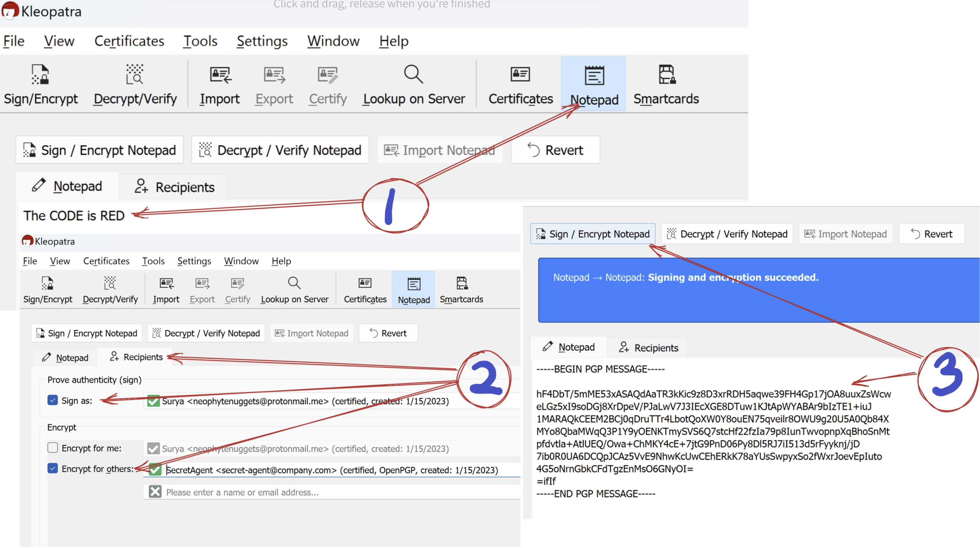Image resolution: width=980 pixels, height=548 pixels.
Task: Click Sign/Encrypt icon in lower Kleopatra toolbar
Action: [x=47, y=283]
